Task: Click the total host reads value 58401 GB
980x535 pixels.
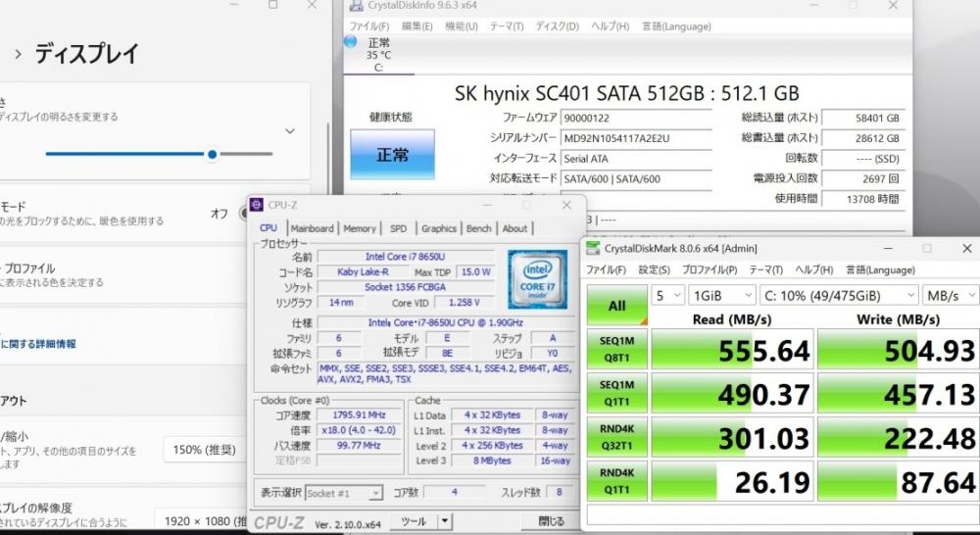Action: click(863, 119)
